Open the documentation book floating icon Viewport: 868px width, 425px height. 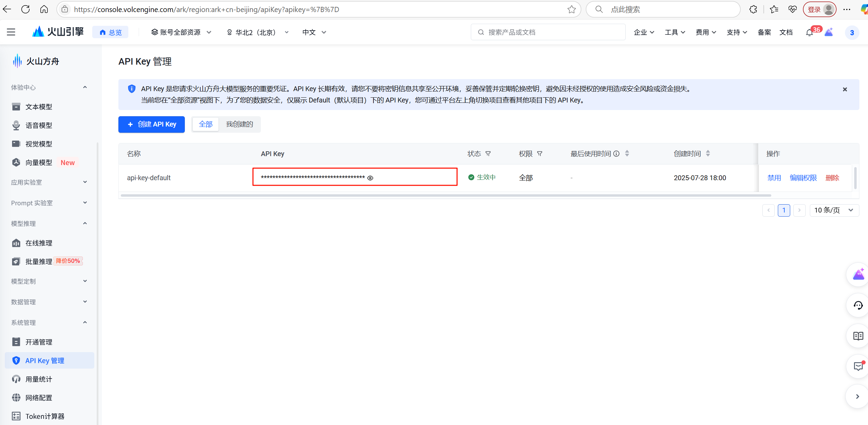(858, 336)
